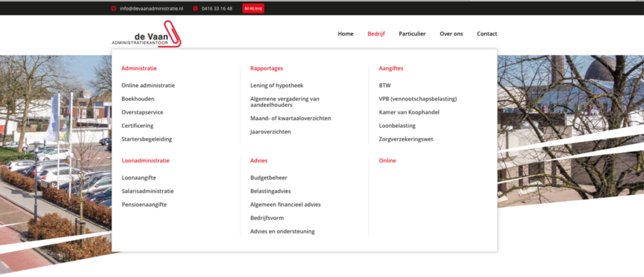Image resolution: width=644 pixels, height=277 pixels.
Task: Click the Belastingadvies link
Action: [270, 191]
